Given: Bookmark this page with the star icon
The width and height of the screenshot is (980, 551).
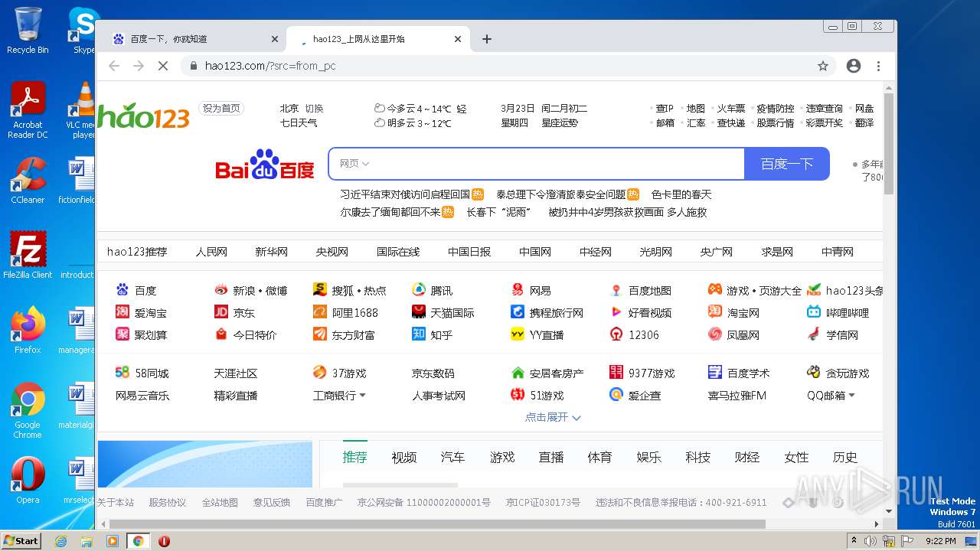Looking at the screenshot, I should [823, 66].
